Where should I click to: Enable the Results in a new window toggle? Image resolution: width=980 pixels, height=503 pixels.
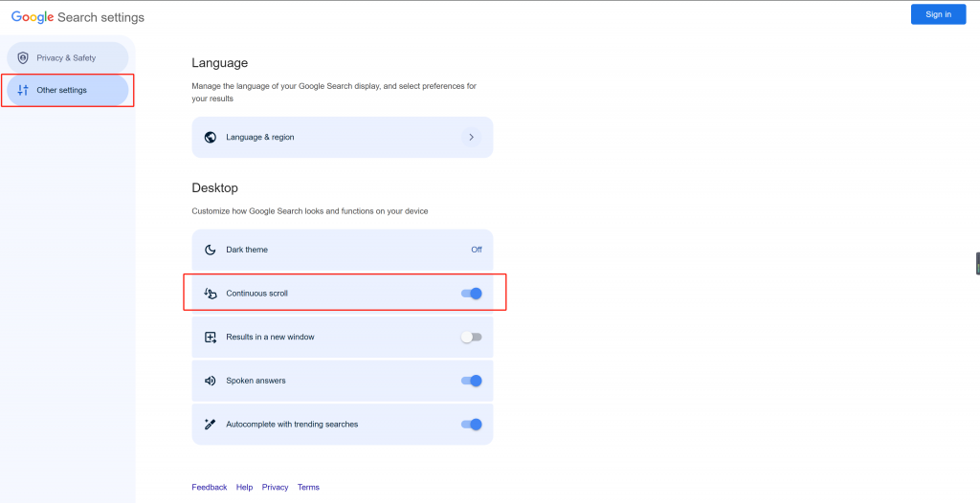click(x=472, y=337)
